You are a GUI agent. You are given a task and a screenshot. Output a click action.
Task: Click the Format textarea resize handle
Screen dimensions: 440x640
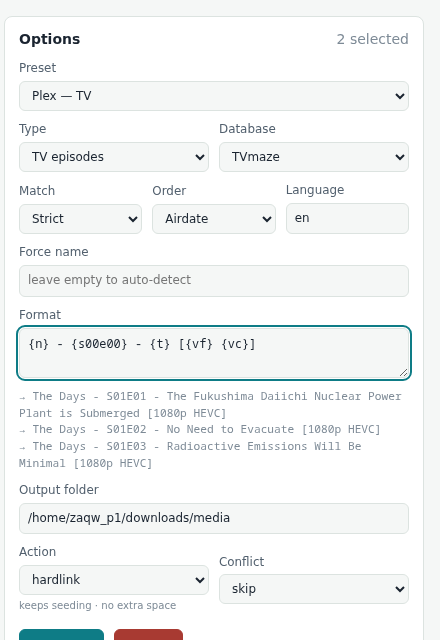pyautogui.click(x=403, y=372)
